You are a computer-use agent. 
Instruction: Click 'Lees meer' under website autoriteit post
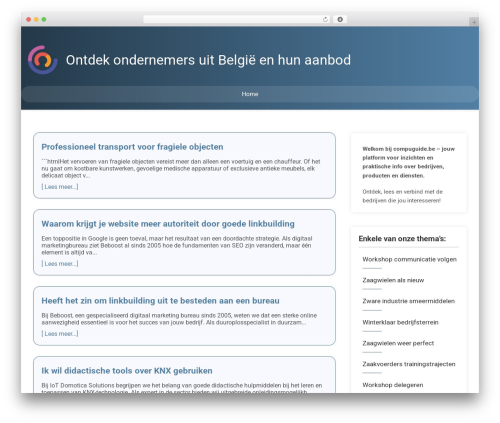pyautogui.click(x=60, y=264)
